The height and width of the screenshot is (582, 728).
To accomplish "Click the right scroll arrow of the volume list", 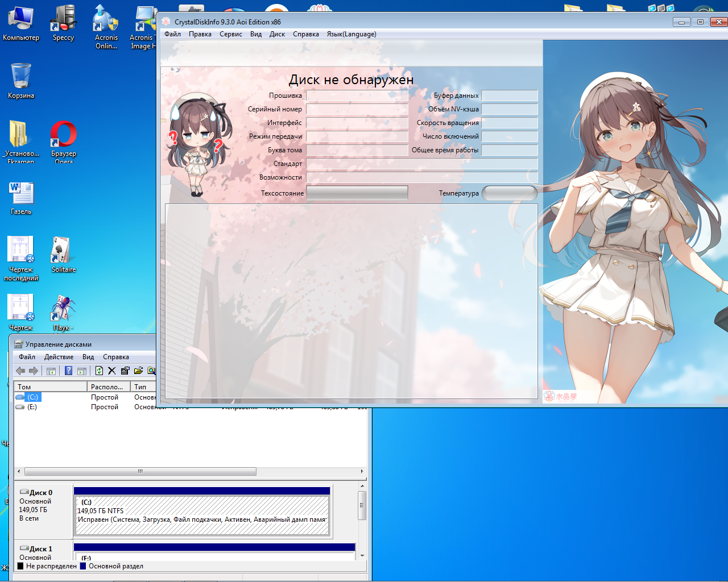I will [362, 471].
